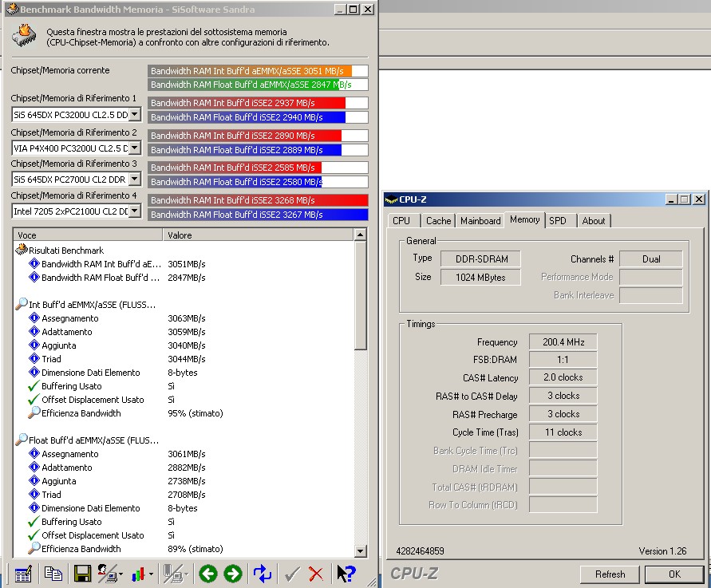Viewport: 711px width, 588px height.
Task: Click the Channels # Dual field
Action: tap(651, 258)
